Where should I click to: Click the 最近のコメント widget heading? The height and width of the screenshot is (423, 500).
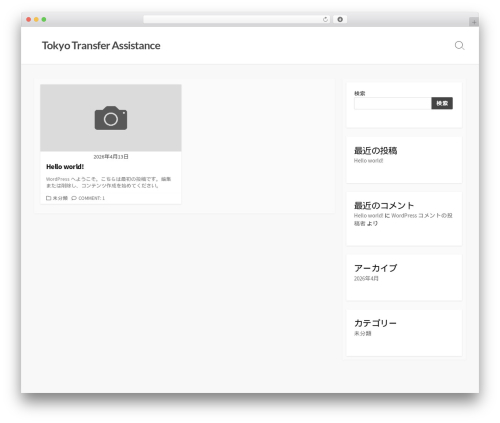click(384, 205)
